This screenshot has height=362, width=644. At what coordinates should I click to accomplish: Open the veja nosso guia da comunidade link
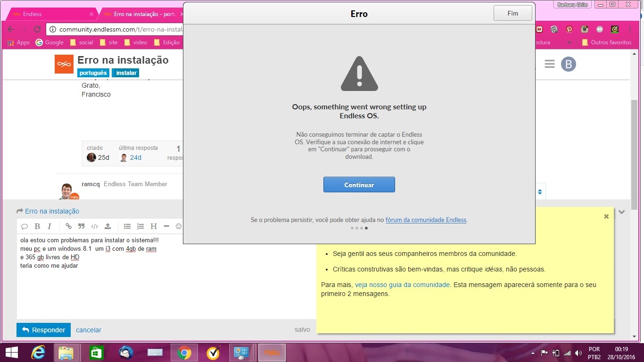tap(402, 285)
